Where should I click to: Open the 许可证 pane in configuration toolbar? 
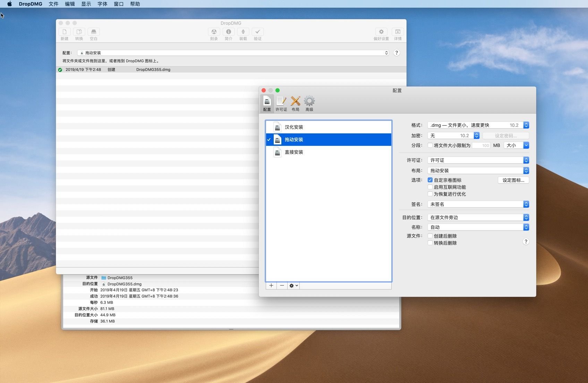(281, 103)
